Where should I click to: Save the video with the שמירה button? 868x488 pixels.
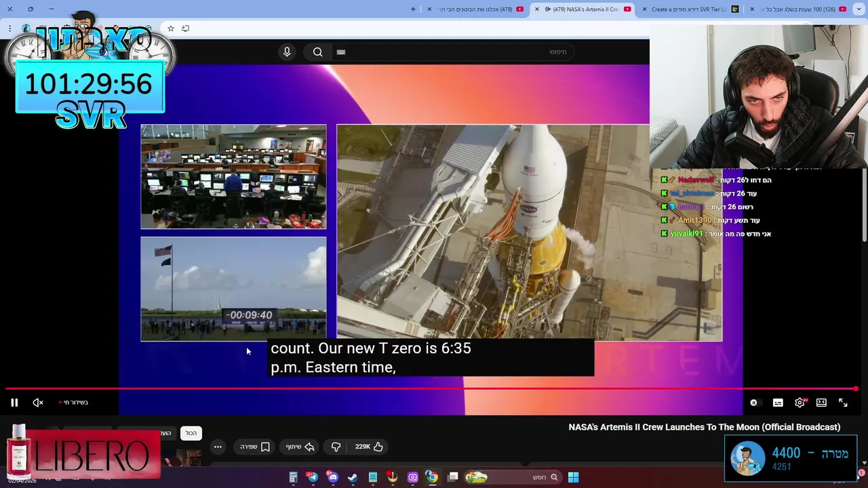(255, 447)
